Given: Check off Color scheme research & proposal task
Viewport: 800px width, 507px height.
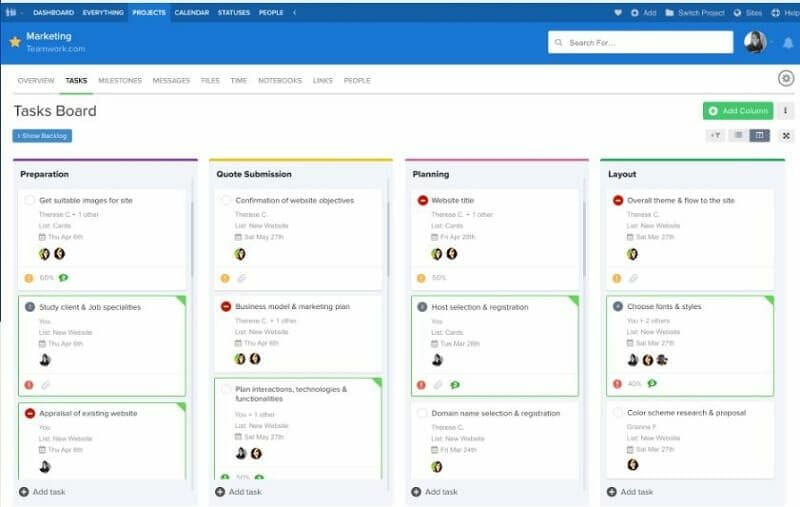Looking at the screenshot, I should coord(617,412).
